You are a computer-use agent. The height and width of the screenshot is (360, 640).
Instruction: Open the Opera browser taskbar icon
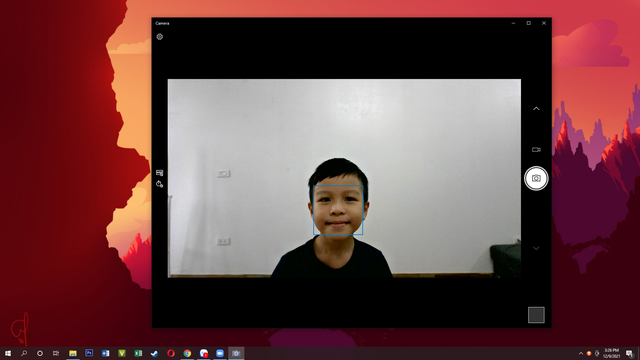pos(171,353)
